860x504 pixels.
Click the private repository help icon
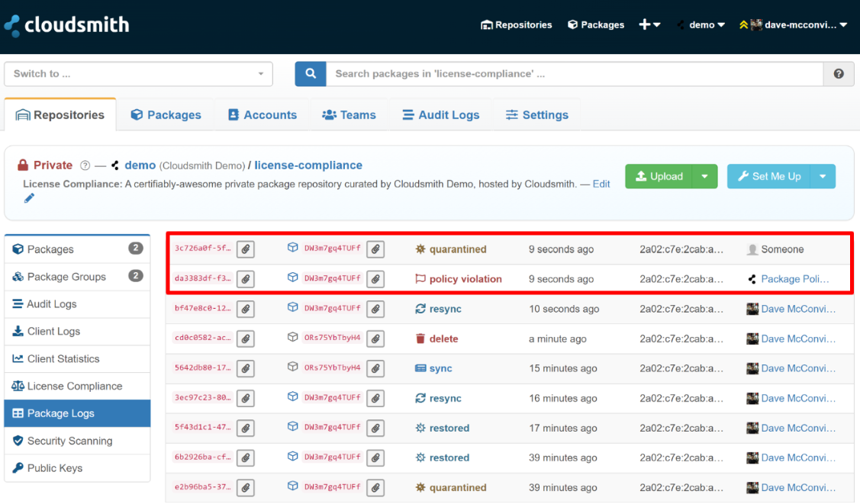[85, 165]
